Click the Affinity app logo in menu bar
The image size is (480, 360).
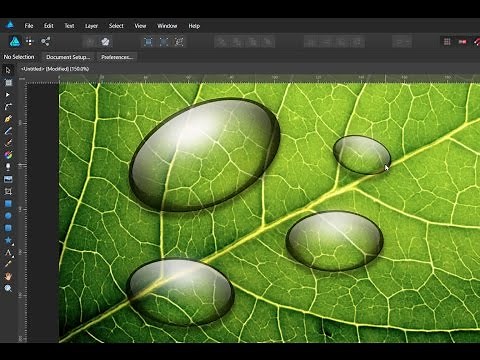(10, 25)
